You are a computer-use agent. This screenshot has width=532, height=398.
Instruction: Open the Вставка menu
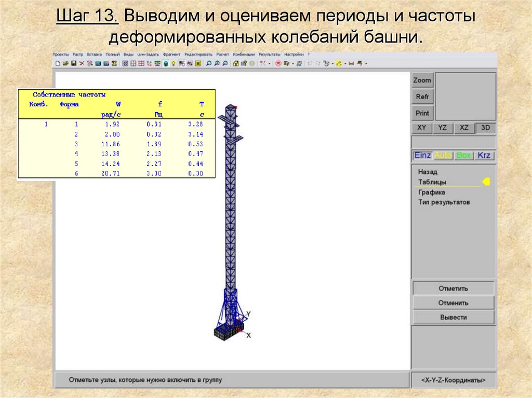click(x=95, y=54)
